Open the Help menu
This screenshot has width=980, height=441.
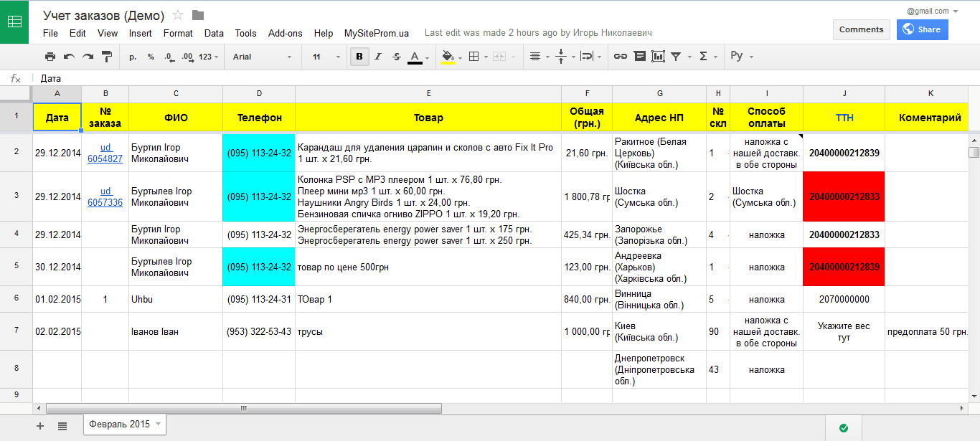coord(324,33)
